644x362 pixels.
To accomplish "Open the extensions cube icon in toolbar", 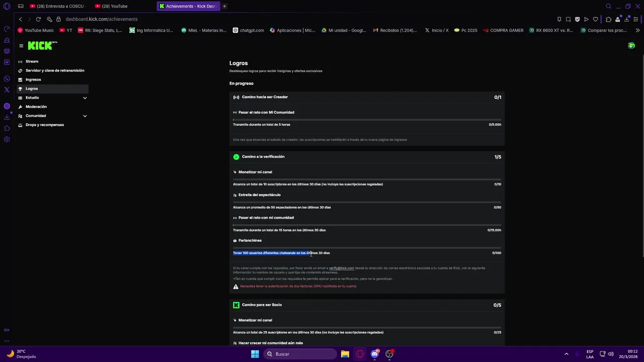I will (x=608, y=19).
